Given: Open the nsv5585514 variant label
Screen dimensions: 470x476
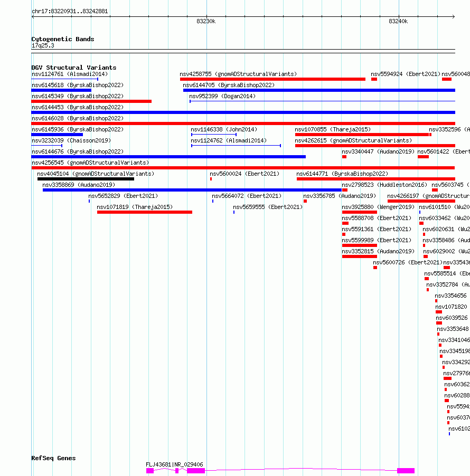Looking at the screenshot, I should point(447,273).
